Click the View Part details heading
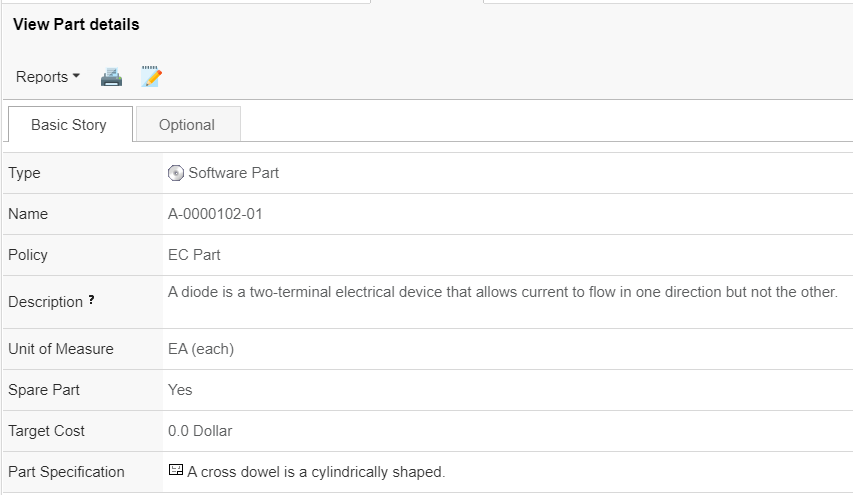853x495 pixels. tap(76, 24)
